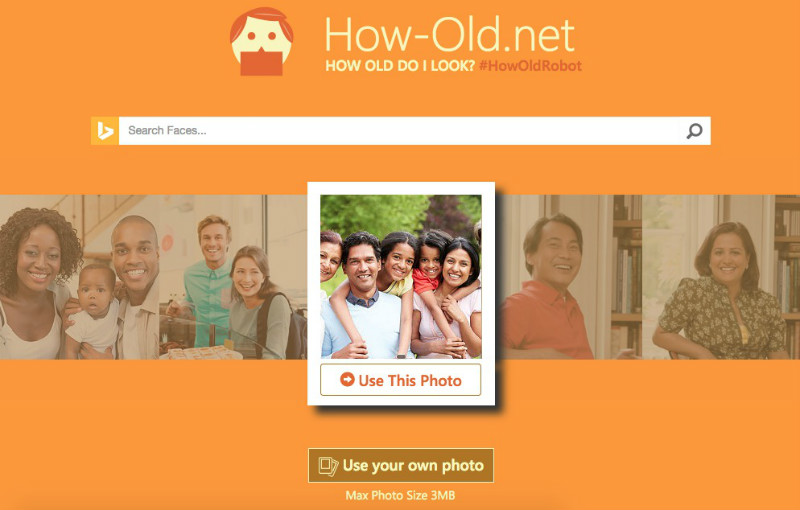800x510 pixels.
Task: Click the photo stack icon on upload button
Action: click(328, 466)
